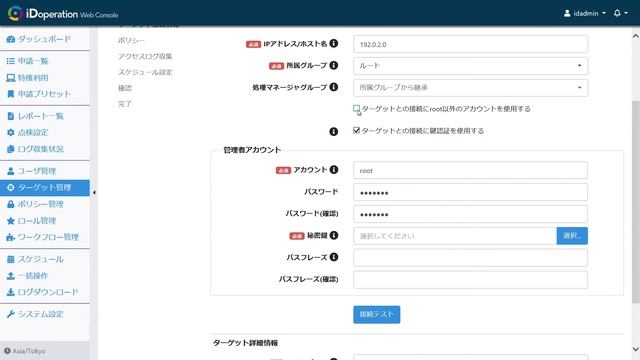Enable using a non-root account checkbox
640x360 pixels.
[x=356, y=109]
